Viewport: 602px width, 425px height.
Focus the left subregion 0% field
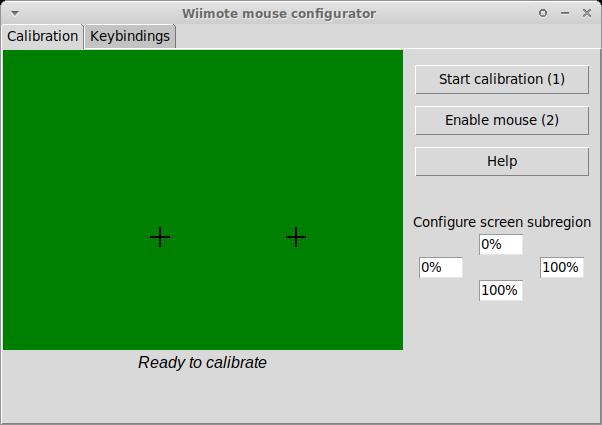(441, 267)
